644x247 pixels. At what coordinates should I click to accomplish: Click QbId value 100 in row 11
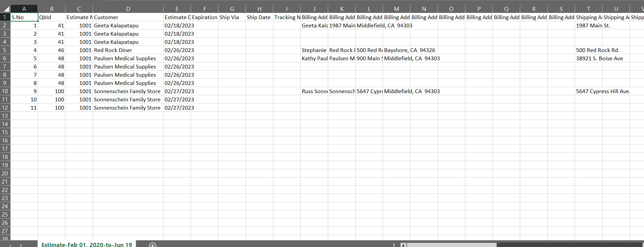(x=52, y=99)
